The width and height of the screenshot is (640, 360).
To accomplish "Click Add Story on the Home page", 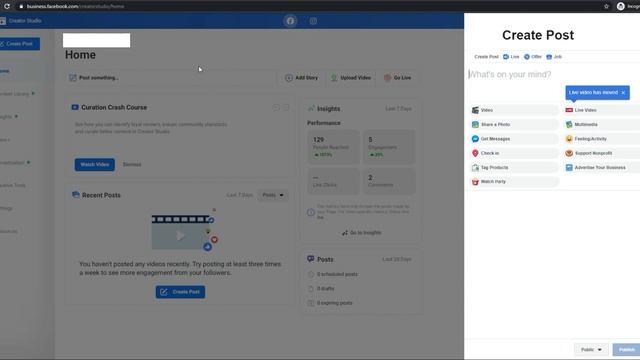I will (x=302, y=78).
